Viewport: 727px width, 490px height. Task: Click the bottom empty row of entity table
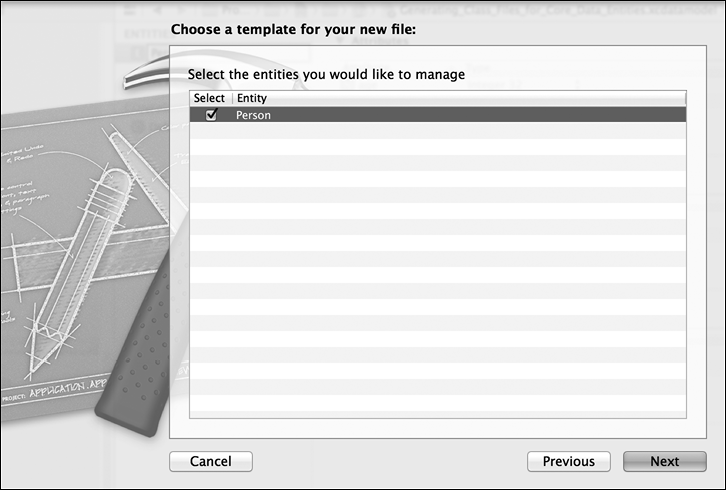437,410
